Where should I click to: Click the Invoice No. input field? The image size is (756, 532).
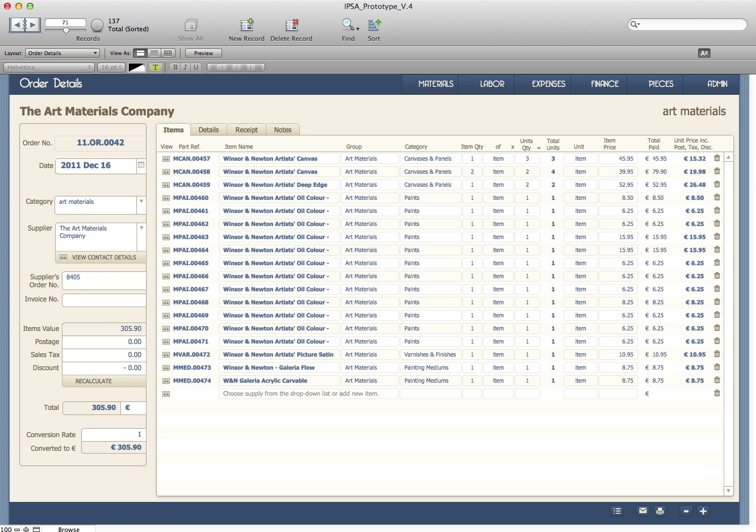[104, 300]
